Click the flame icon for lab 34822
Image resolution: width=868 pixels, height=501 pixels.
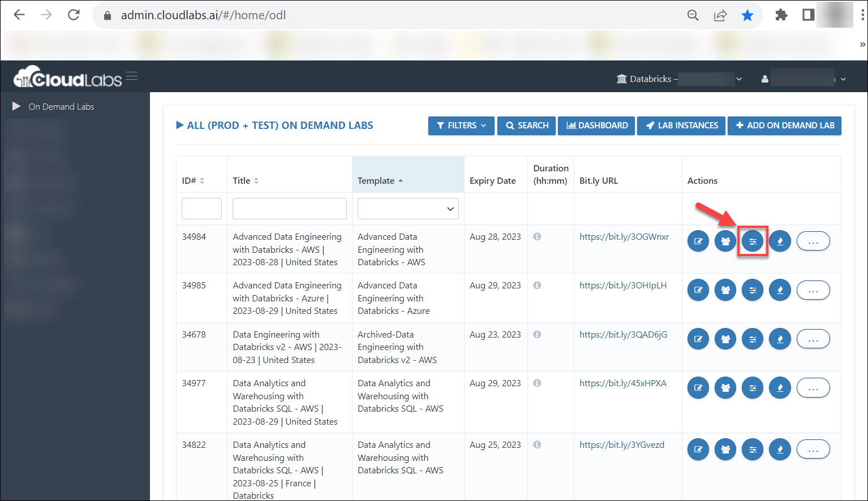coord(780,450)
